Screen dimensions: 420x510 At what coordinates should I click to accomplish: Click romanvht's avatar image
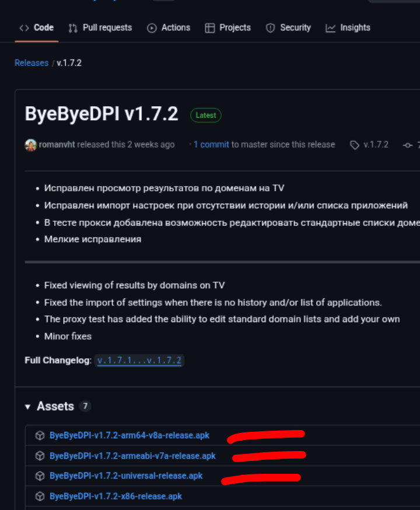point(31,145)
